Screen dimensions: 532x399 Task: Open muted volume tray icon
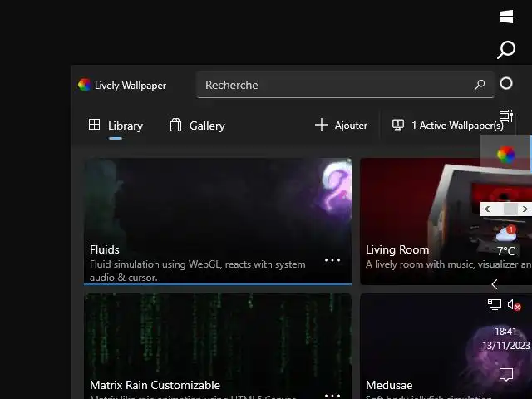click(x=514, y=305)
